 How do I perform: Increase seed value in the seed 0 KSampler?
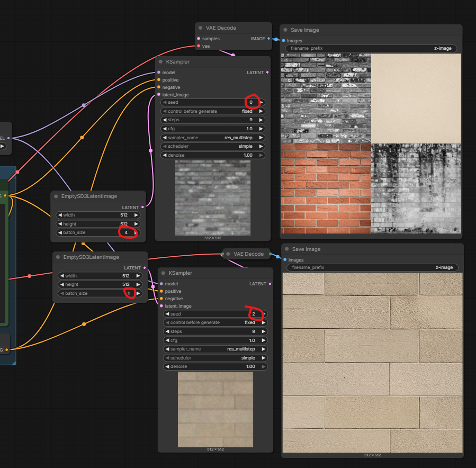[262, 102]
